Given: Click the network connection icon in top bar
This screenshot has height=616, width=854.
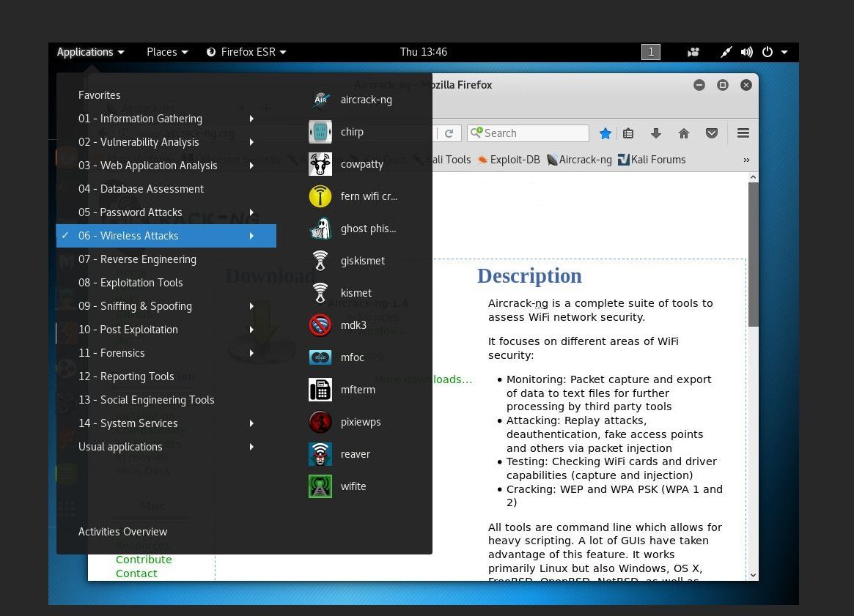Looking at the screenshot, I should pos(726,52).
